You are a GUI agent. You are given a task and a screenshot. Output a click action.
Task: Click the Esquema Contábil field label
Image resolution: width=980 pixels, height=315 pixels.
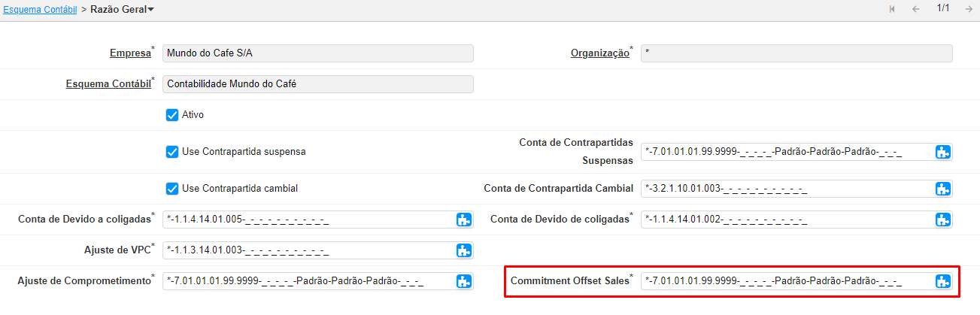click(108, 83)
